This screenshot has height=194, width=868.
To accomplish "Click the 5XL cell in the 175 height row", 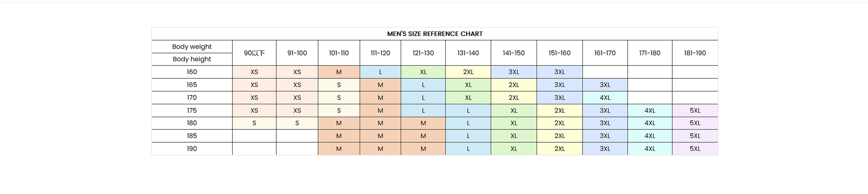I will [x=695, y=111].
